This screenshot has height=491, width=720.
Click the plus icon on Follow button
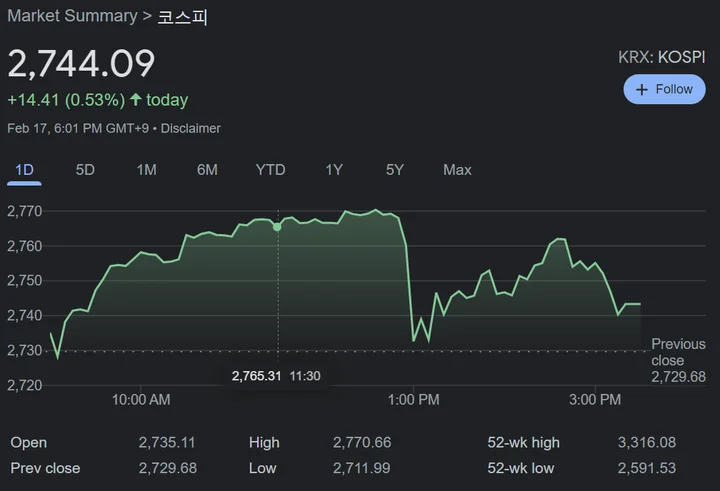click(642, 90)
